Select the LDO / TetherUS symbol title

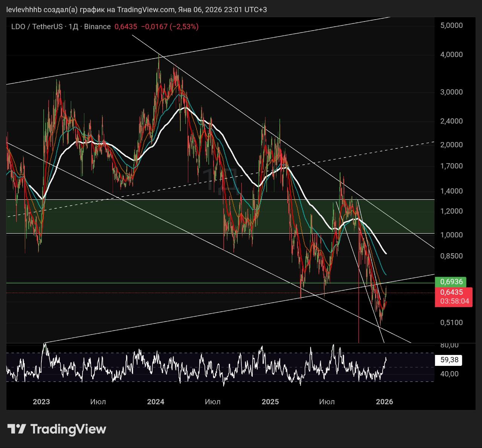click(x=37, y=27)
